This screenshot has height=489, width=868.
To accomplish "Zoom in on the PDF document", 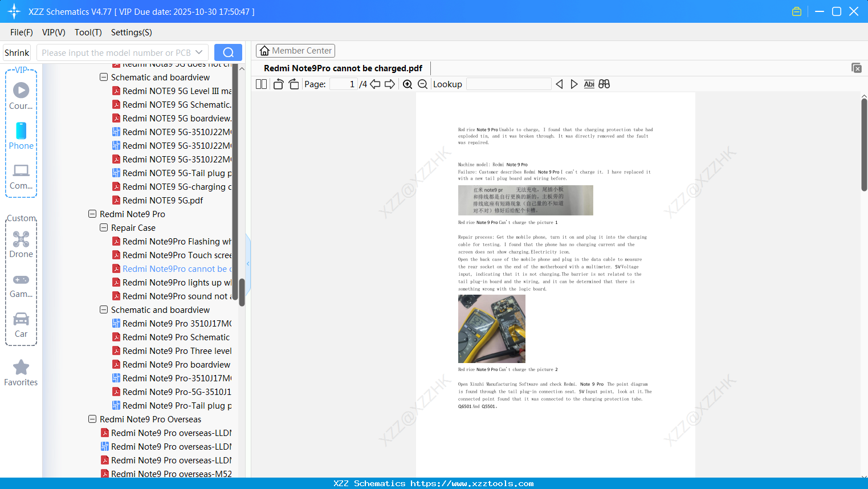I will tap(407, 84).
